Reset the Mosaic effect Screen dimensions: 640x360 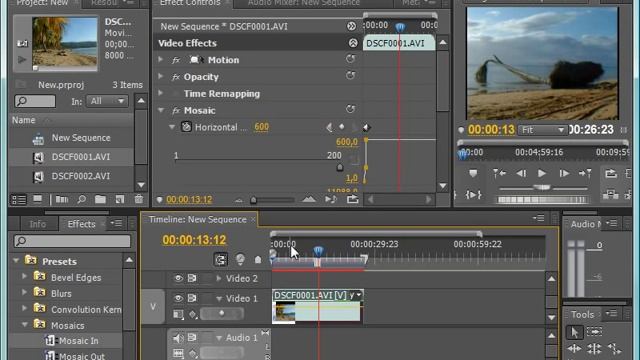pyautogui.click(x=350, y=109)
